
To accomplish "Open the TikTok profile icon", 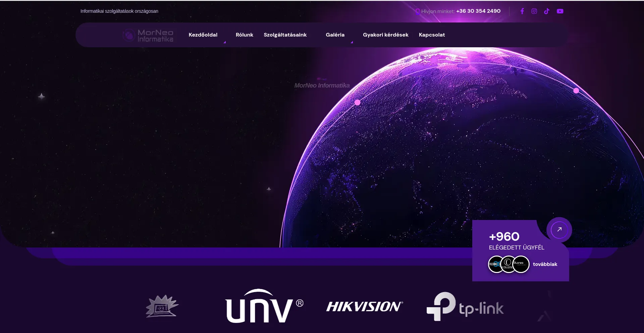I will (x=547, y=11).
